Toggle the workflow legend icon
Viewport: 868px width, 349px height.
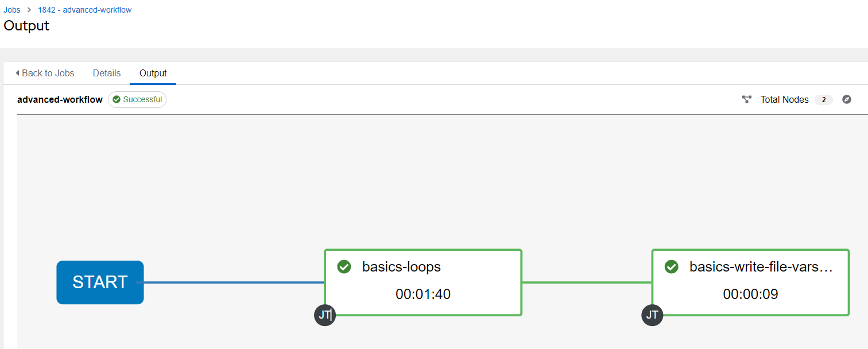tap(747, 99)
